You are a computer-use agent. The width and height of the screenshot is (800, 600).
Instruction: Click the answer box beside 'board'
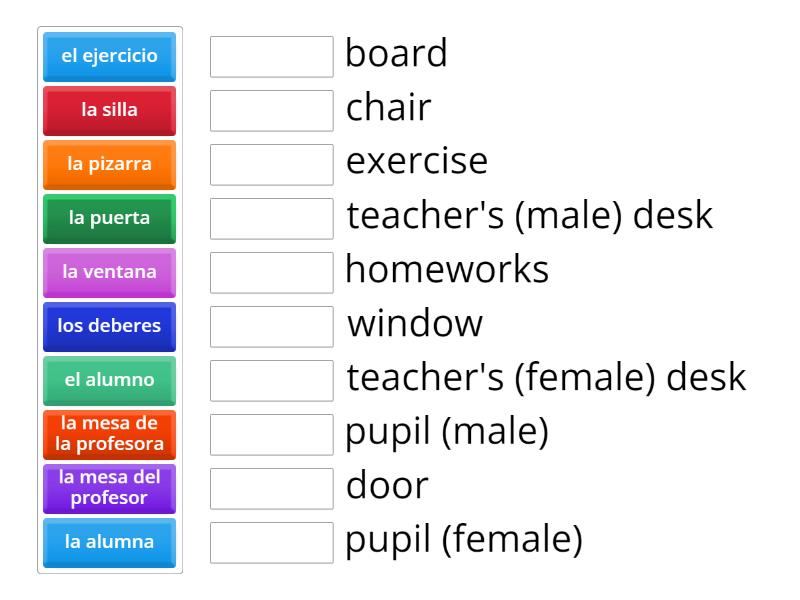click(x=272, y=57)
